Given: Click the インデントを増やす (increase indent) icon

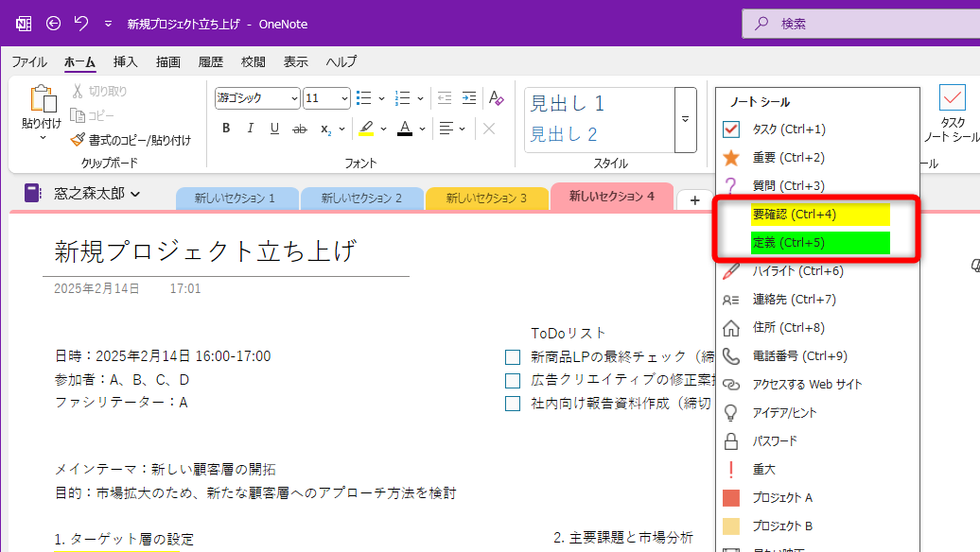Looking at the screenshot, I should click(469, 97).
